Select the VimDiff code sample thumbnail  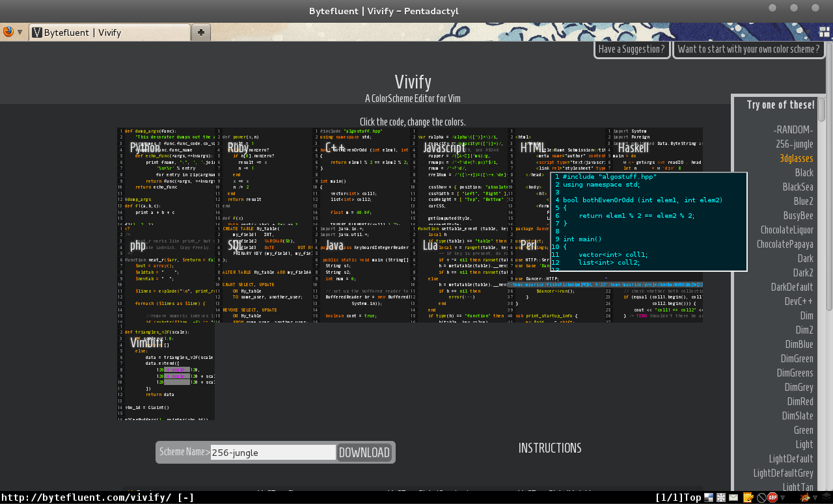166,371
